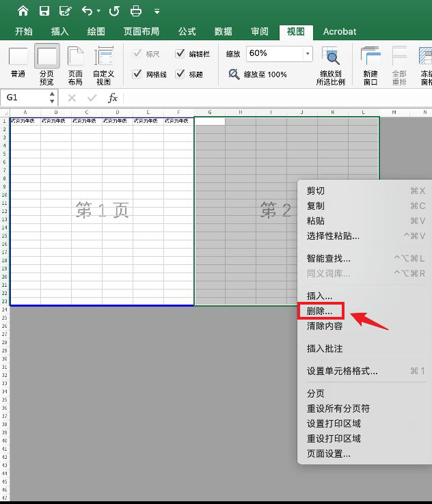Toggle the 网格线 gridlines checkbox

(x=137, y=74)
